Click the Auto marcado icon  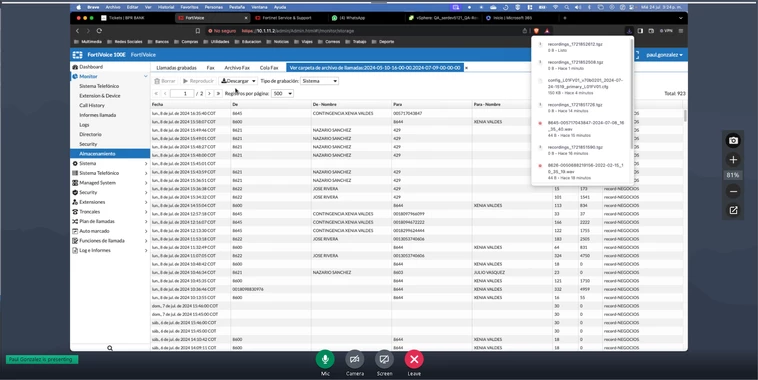pos(75,231)
